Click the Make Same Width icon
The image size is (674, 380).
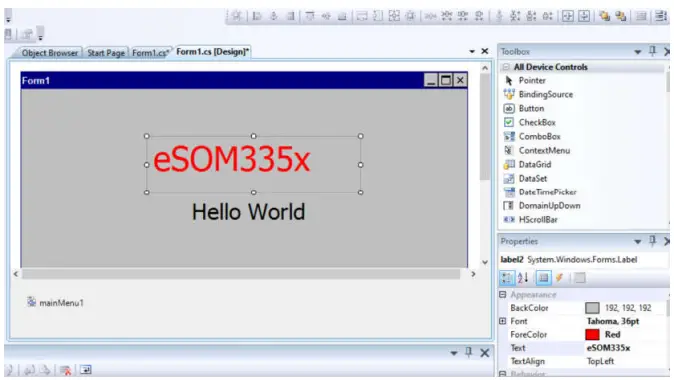362,16
